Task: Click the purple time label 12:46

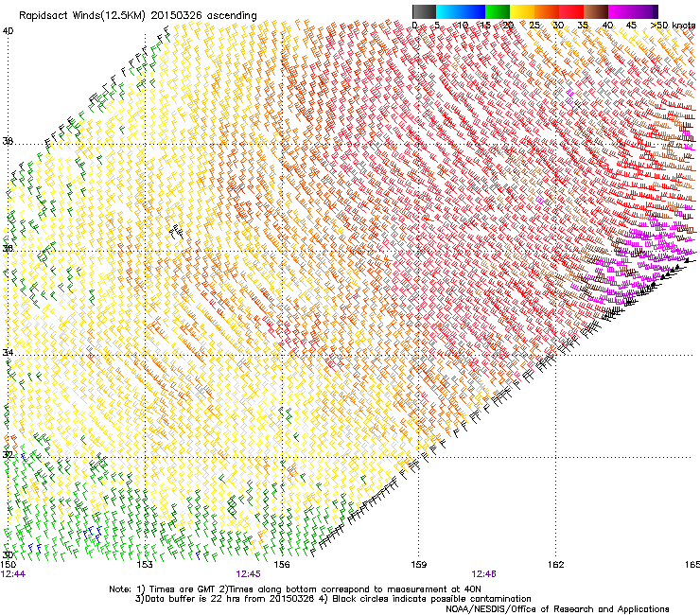Action: pyautogui.click(x=483, y=574)
